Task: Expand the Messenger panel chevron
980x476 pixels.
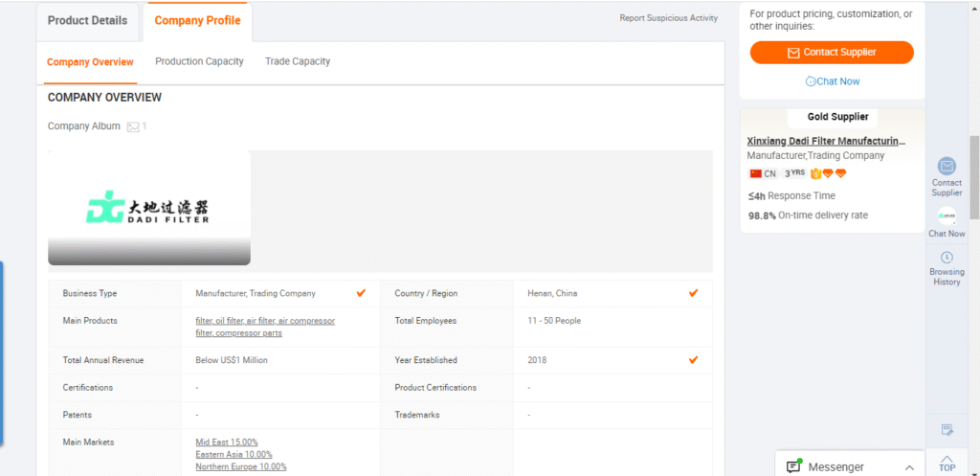Action: [x=908, y=466]
